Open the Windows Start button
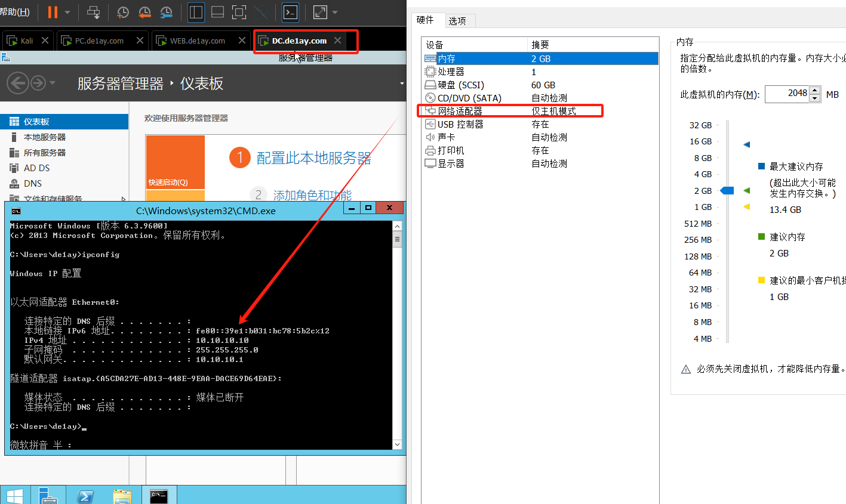Viewport: 846px width, 504px height. pos(14,495)
